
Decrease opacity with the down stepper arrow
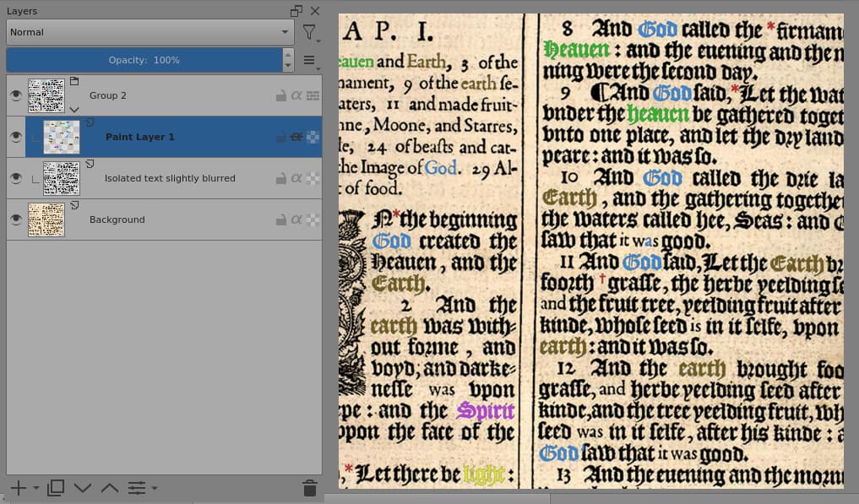(x=288, y=67)
